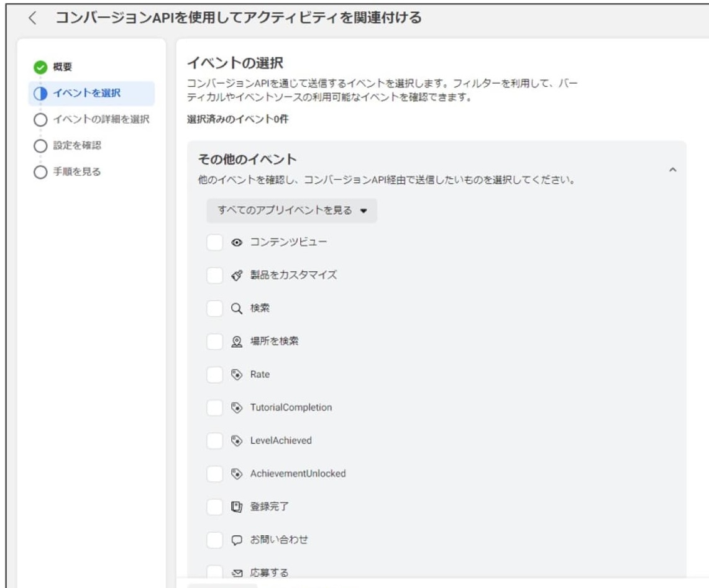Click the location pin icon beside 場所を検索
The height and width of the screenshot is (588, 709).
click(x=237, y=341)
